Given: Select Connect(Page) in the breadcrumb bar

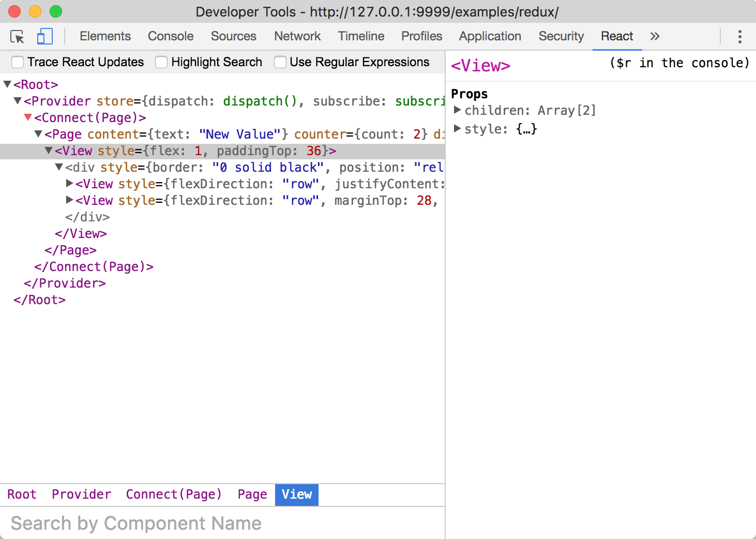Looking at the screenshot, I should [174, 495].
